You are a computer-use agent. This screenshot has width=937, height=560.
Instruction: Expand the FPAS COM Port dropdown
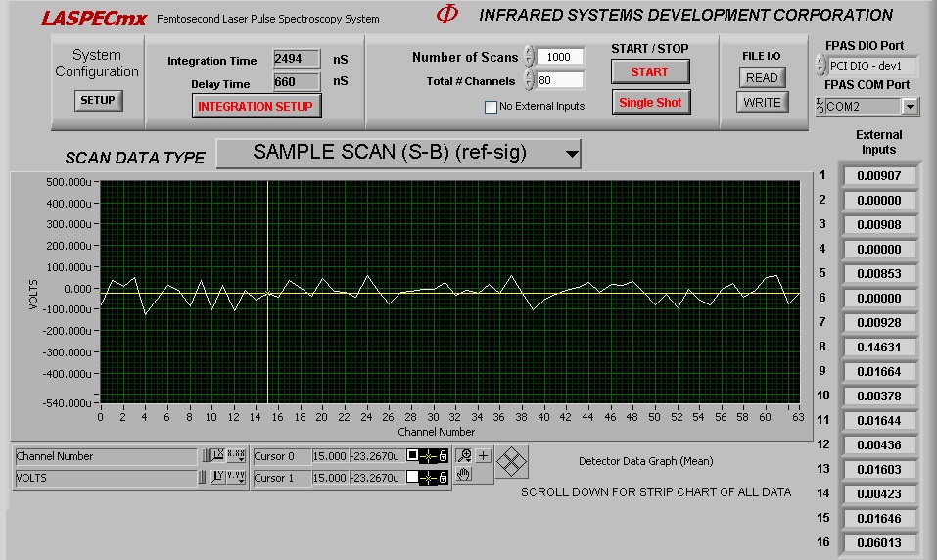(x=910, y=107)
